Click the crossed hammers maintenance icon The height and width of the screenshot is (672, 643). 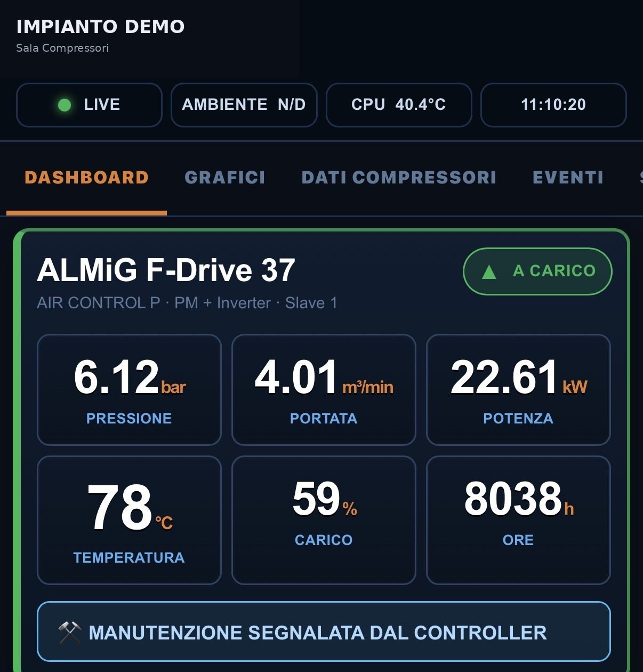(70, 633)
